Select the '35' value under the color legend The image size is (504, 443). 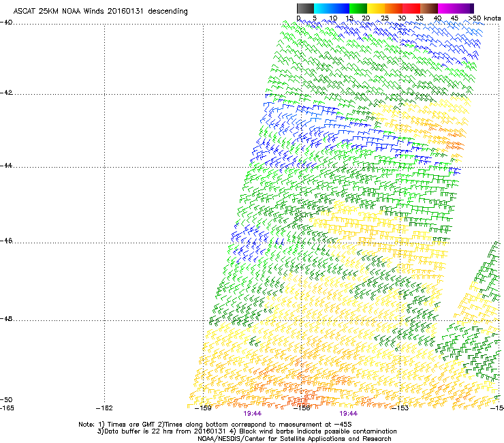click(420, 18)
